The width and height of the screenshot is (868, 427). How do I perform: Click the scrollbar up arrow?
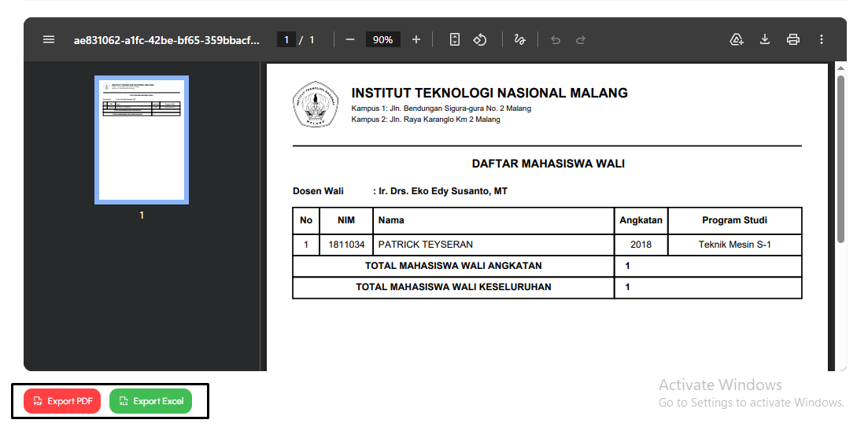click(840, 68)
